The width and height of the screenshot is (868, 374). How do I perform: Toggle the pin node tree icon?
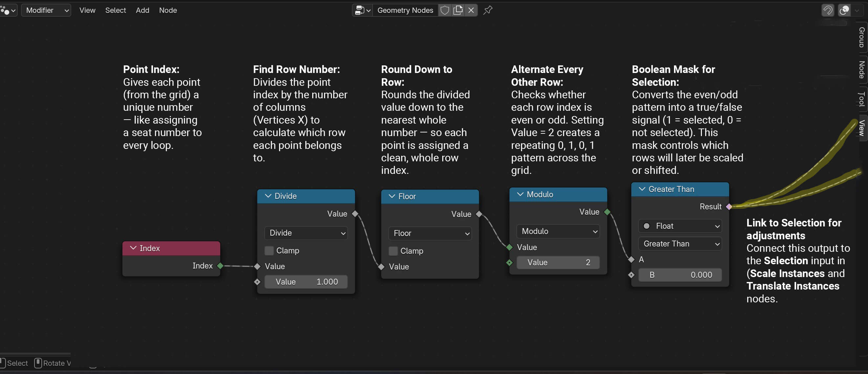pyautogui.click(x=488, y=10)
